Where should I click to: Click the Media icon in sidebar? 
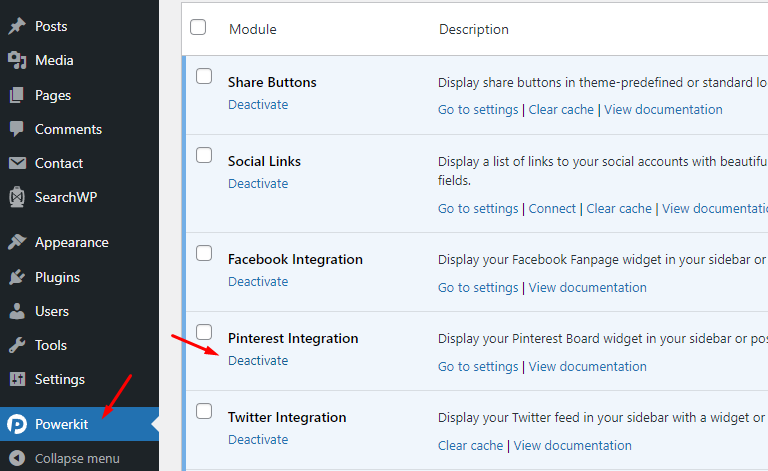17,61
